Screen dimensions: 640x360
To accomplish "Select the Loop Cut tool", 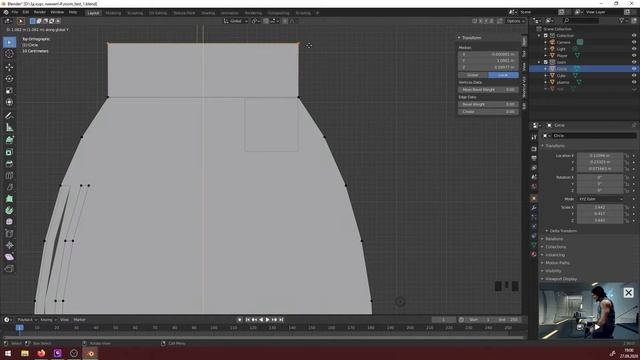I will [9, 176].
